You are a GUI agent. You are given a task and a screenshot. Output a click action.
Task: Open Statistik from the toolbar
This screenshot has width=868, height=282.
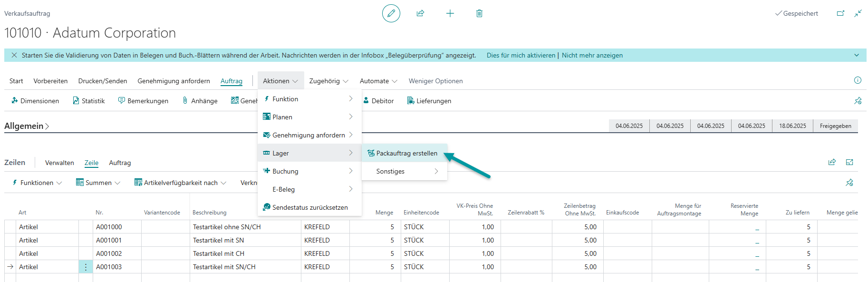pos(88,101)
